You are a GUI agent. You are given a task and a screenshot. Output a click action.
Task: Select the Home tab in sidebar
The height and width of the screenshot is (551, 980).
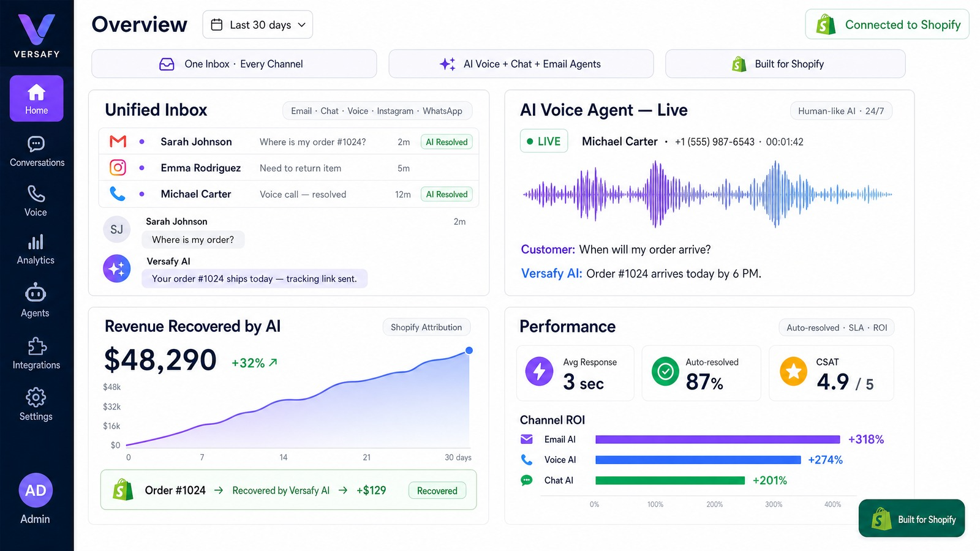tap(36, 99)
